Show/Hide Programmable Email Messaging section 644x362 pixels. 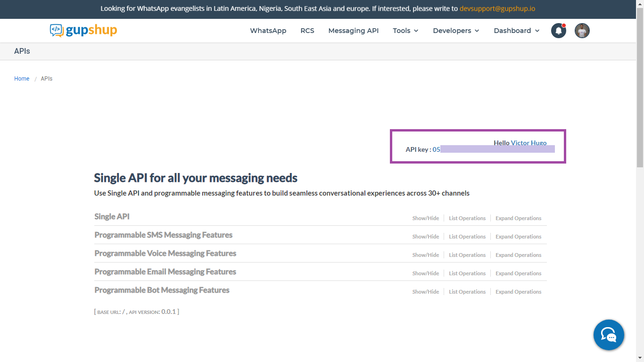click(x=426, y=273)
